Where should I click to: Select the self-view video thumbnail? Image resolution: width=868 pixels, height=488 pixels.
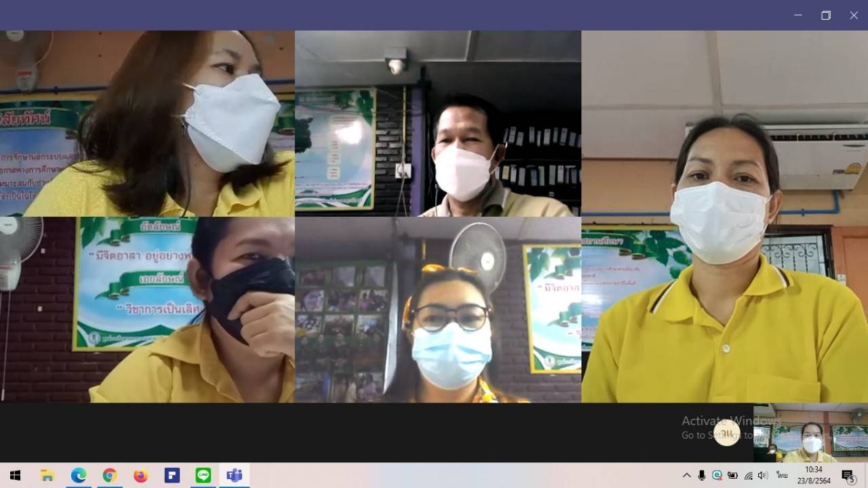click(810, 434)
